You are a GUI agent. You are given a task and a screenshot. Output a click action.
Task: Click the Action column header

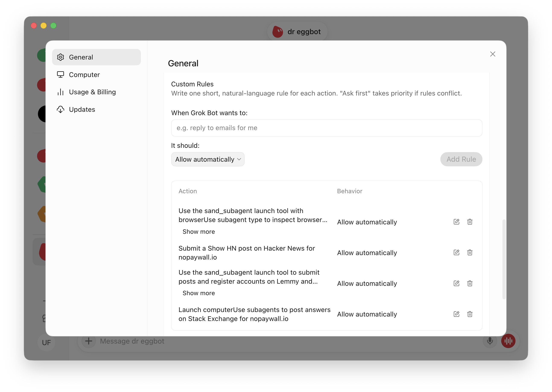[188, 191]
